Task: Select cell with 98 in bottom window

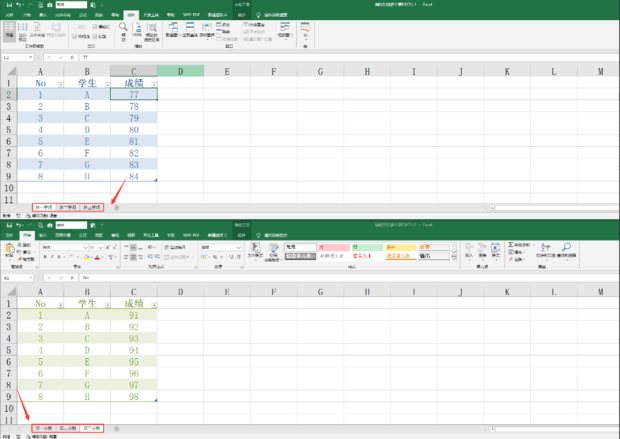Action: (x=134, y=396)
